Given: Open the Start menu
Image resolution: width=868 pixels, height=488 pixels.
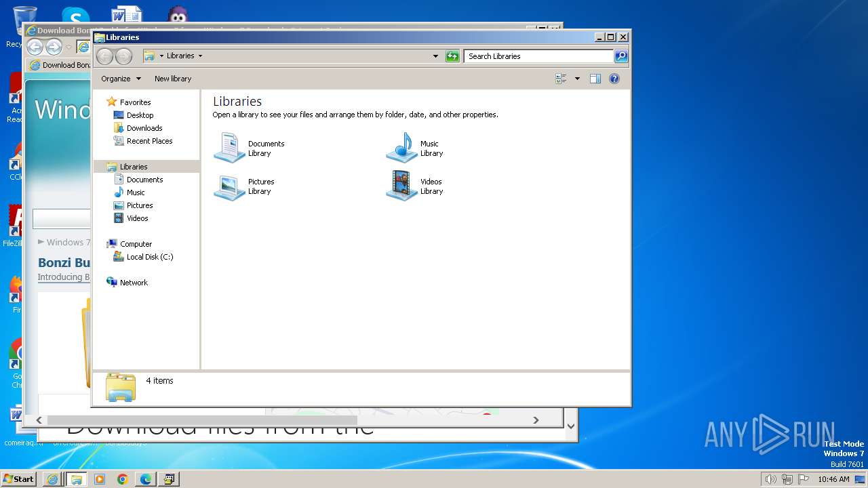Looking at the screenshot, I should pyautogui.click(x=18, y=479).
